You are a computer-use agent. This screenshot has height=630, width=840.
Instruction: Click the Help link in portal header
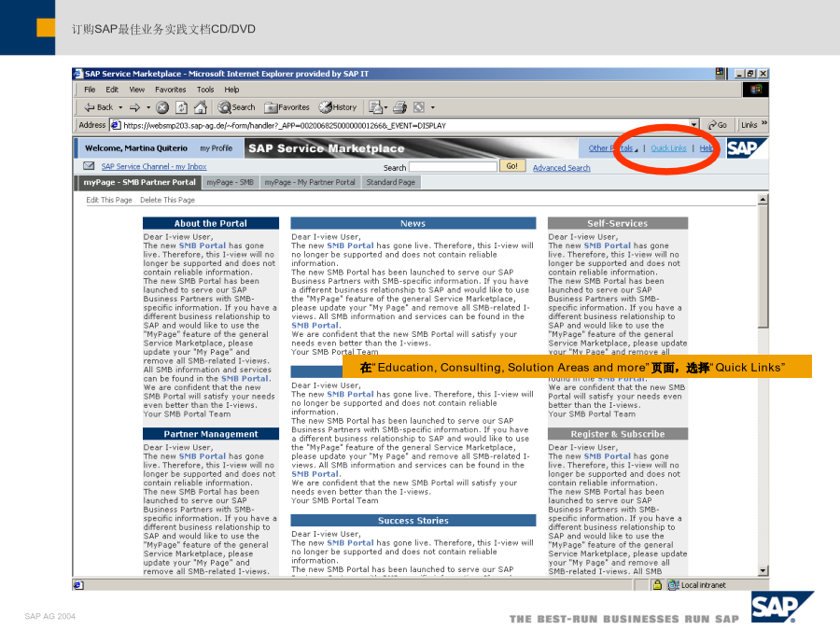tap(707, 148)
